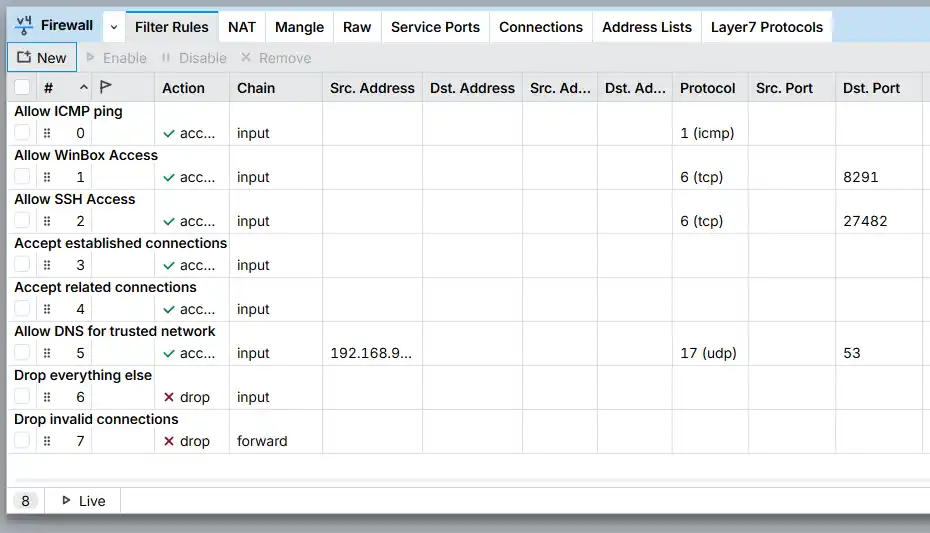Select the 'Drop everything else' comment
Image resolution: width=930 pixels, height=533 pixels.
[83, 375]
